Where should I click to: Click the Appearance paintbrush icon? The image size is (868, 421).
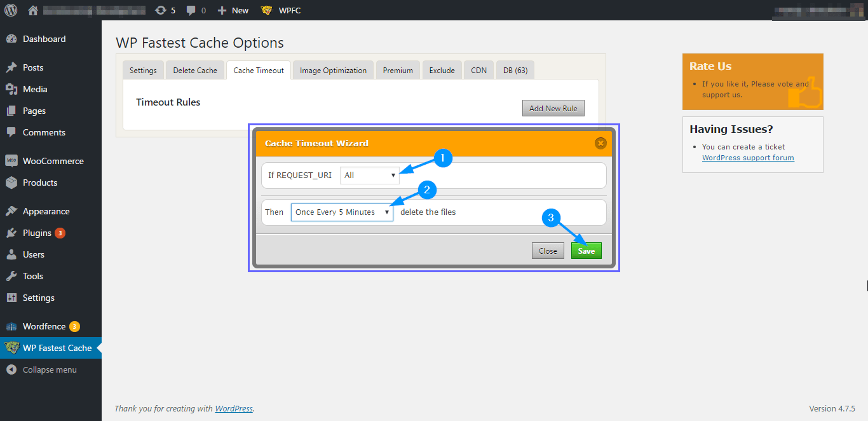click(x=11, y=211)
